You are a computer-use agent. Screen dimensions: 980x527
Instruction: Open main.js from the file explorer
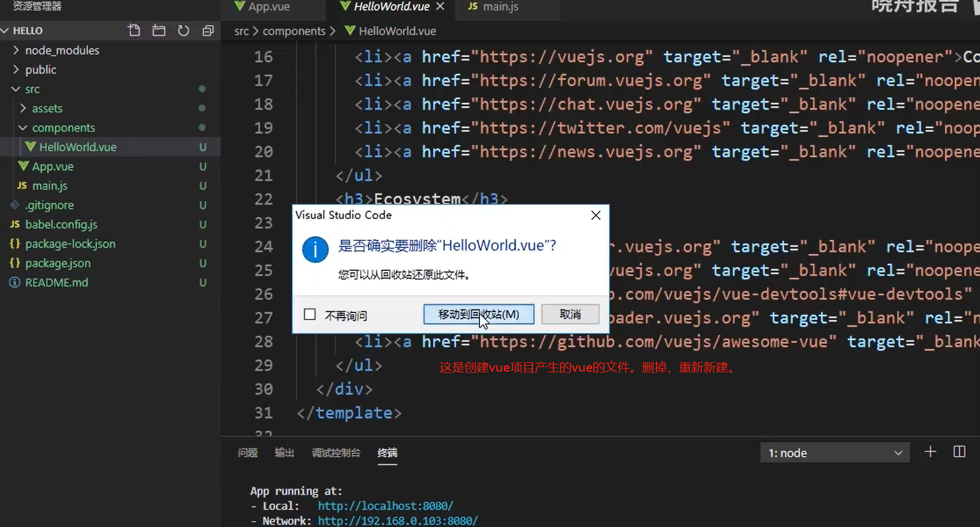(x=110, y=186)
